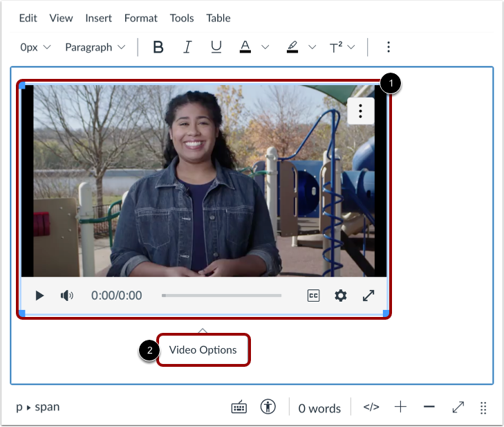The height and width of the screenshot is (427, 504).
Task: Open the Table menu
Action: [218, 18]
